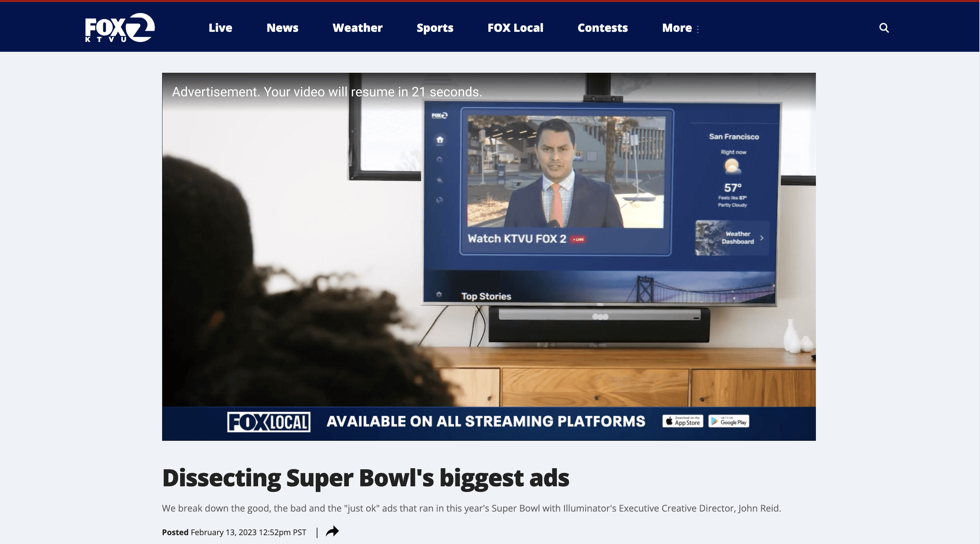Image resolution: width=980 pixels, height=544 pixels.
Task: Click the Google Play badge in the ad
Action: coord(728,421)
